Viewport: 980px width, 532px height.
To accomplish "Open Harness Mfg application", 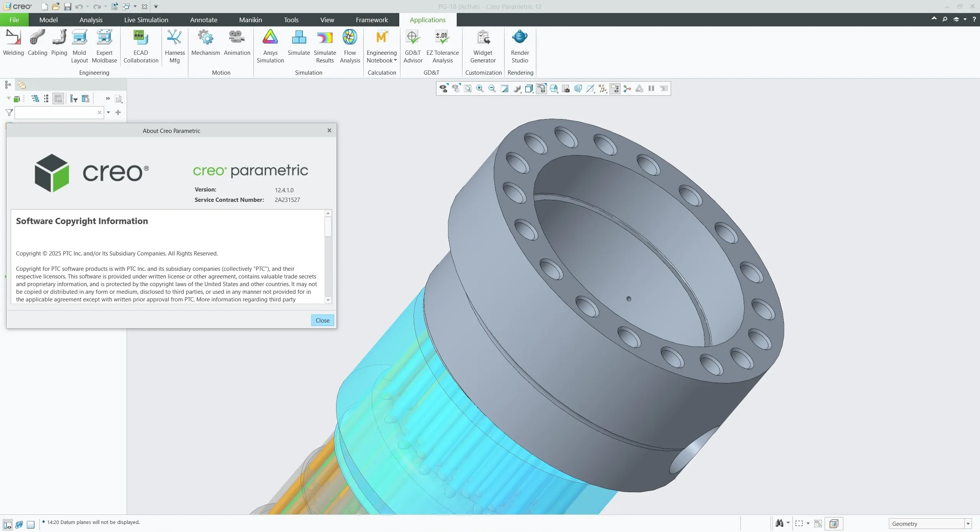I will pos(175,46).
